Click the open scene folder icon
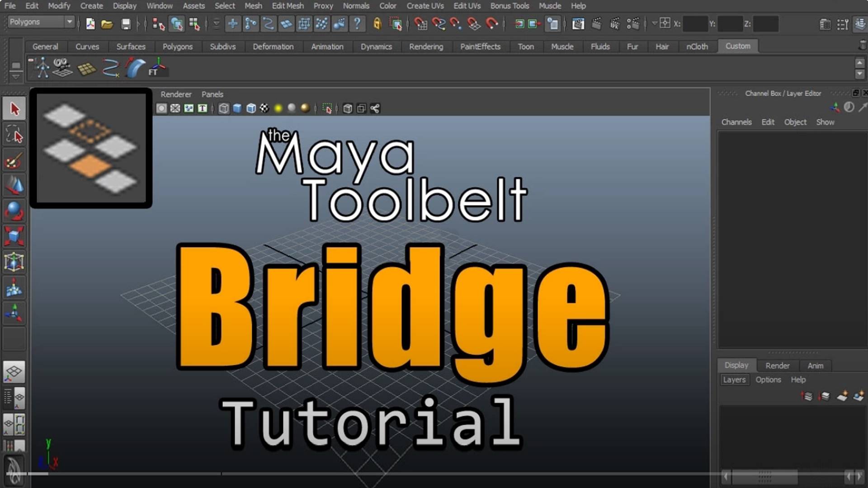 click(x=107, y=23)
